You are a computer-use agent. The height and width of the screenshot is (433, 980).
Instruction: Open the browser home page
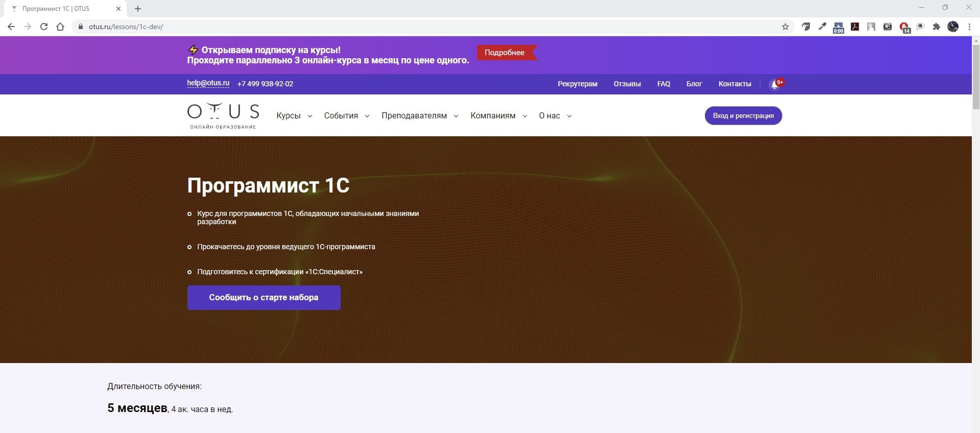60,27
